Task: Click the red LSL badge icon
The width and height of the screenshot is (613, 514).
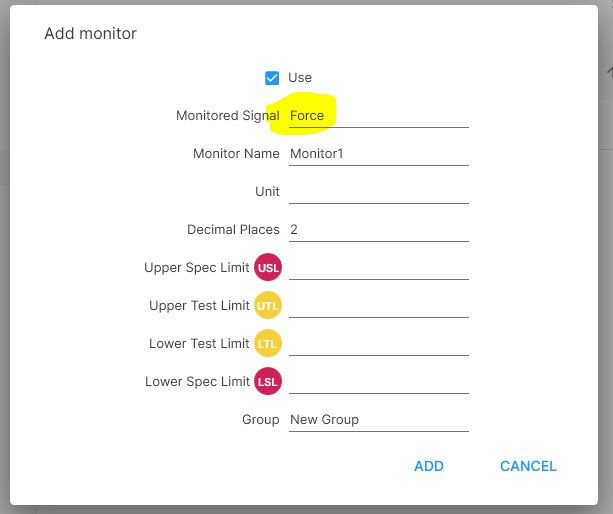Action: pos(268,382)
